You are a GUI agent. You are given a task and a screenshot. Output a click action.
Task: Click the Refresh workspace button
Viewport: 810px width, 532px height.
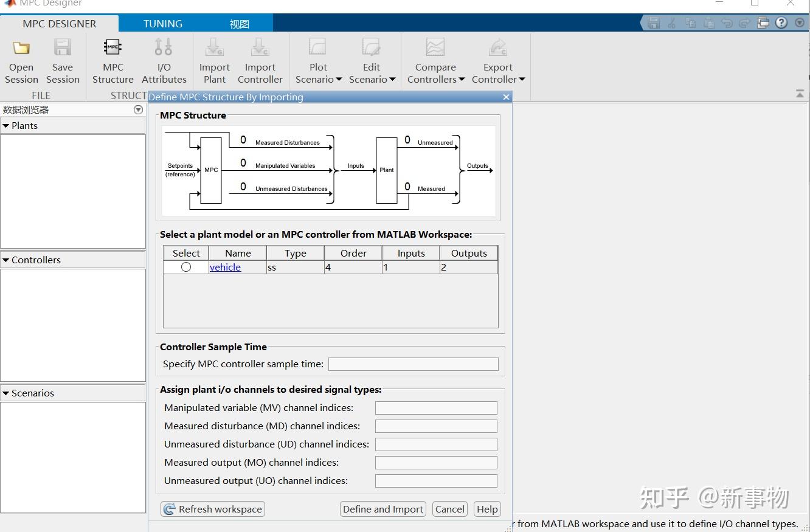coord(213,510)
